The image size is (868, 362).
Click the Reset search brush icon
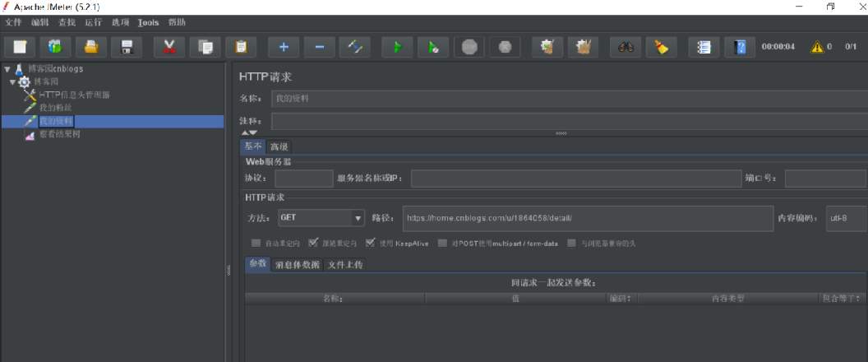tap(662, 47)
